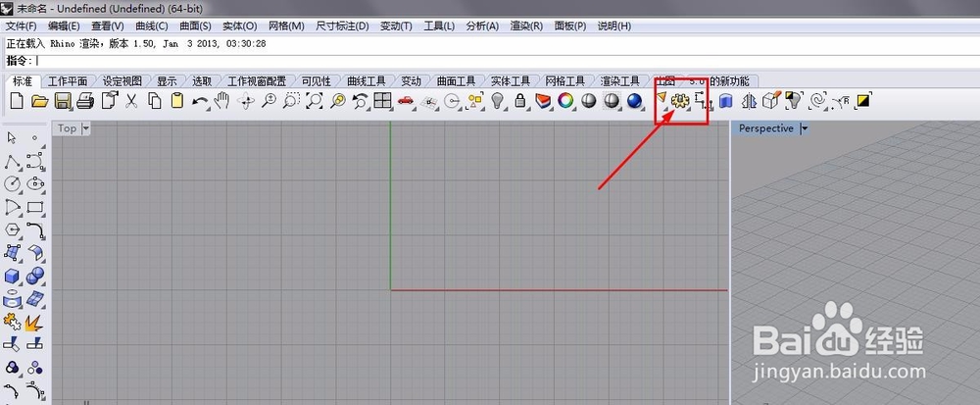The width and height of the screenshot is (980, 405).
Task: Click the Zoom extents icon
Action: (315, 101)
